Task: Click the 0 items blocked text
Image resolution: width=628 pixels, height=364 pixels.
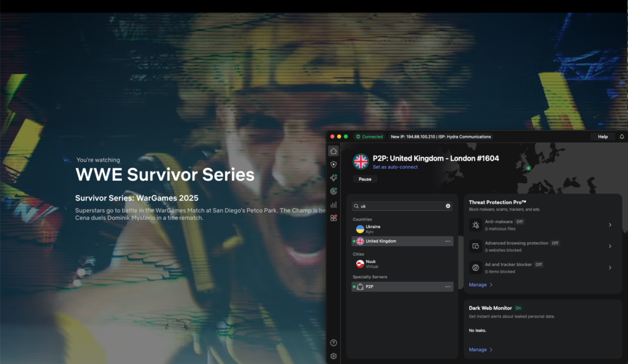Action: click(500, 271)
